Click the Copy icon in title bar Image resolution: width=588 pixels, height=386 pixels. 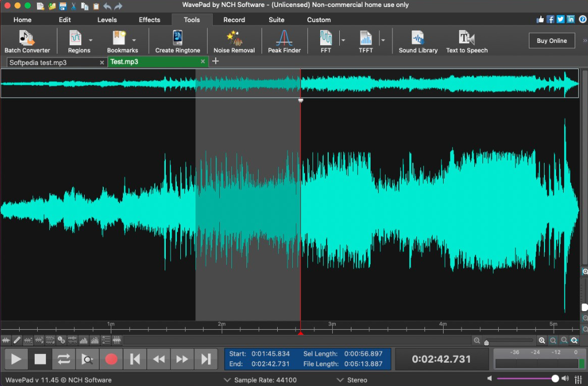[85, 6]
